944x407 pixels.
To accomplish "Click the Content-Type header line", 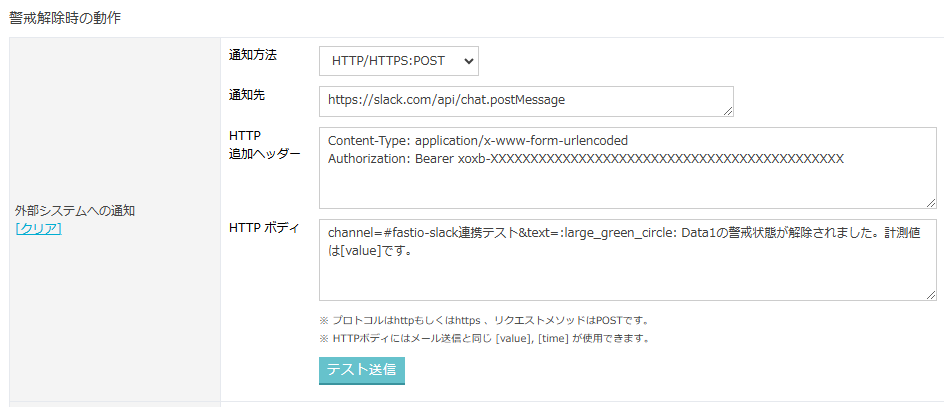I will tap(478, 141).
